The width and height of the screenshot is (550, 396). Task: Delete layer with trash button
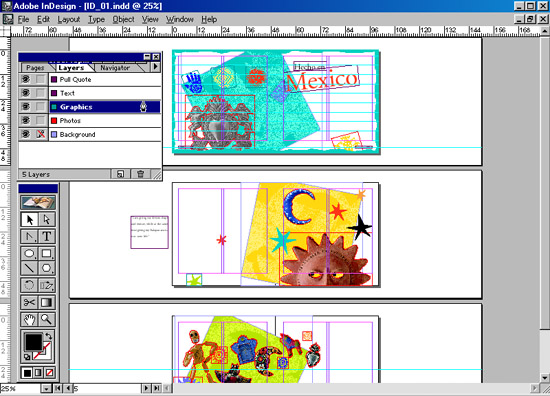pos(140,174)
